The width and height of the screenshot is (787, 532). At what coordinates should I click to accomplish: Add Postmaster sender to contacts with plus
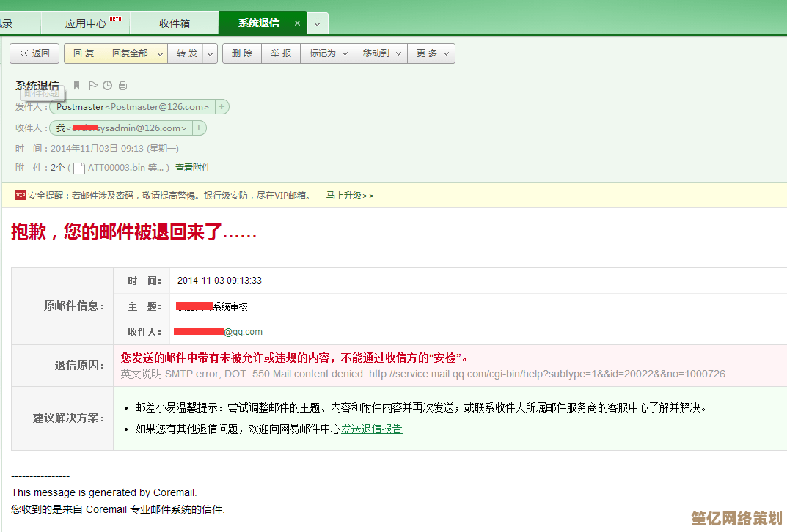[x=222, y=107]
